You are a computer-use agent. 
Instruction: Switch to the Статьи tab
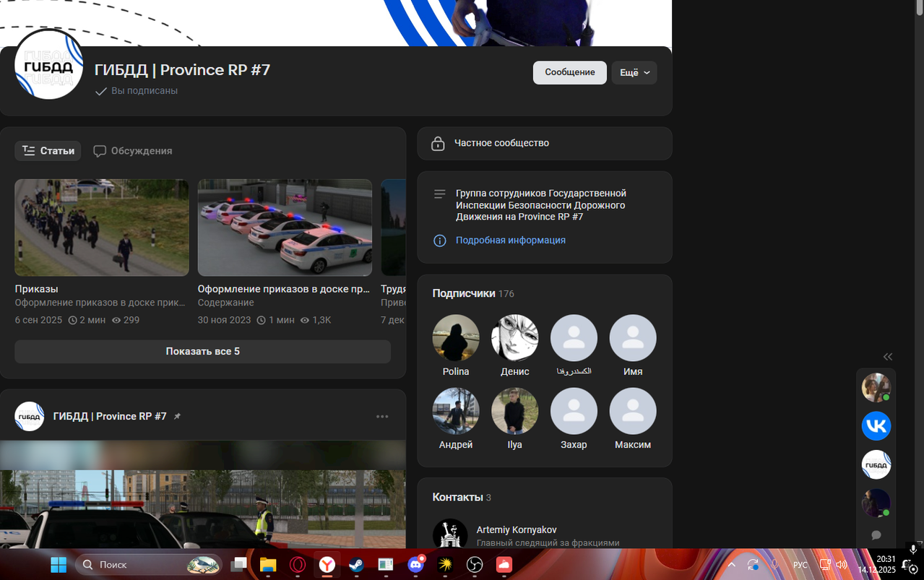48,151
